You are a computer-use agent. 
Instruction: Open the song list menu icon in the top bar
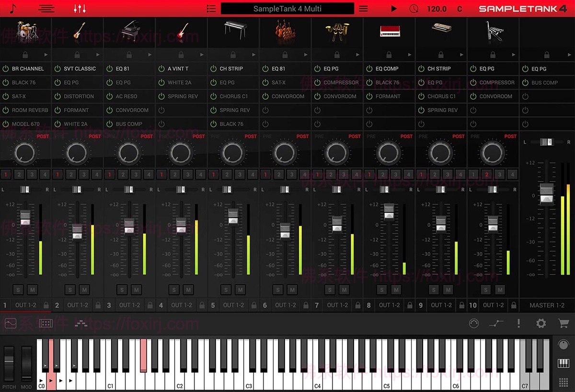211,8
